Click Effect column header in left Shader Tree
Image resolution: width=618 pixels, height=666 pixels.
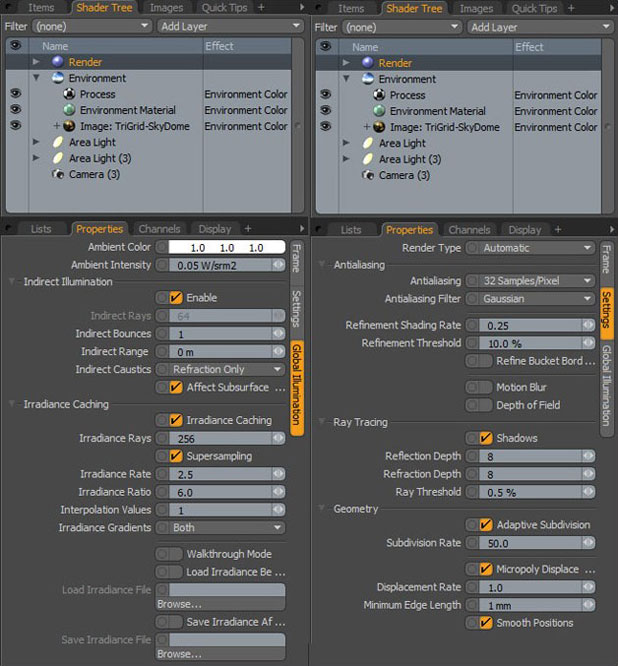[247, 46]
